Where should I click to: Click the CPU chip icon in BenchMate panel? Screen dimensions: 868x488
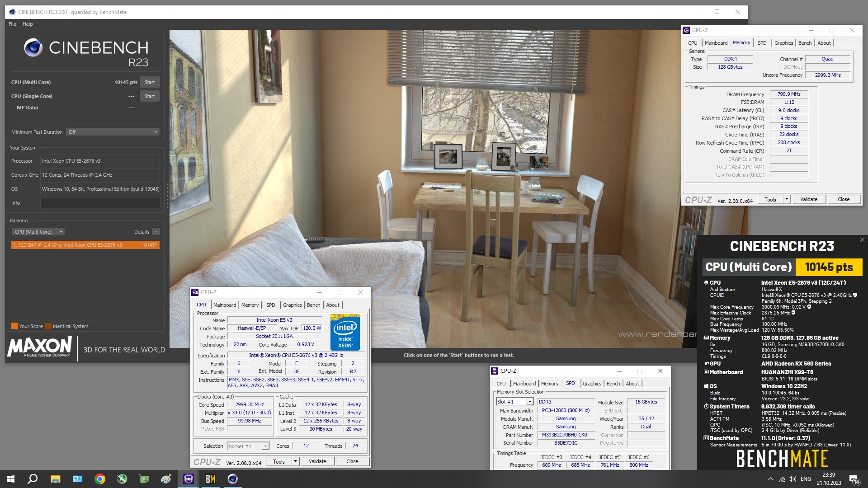point(706,282)
